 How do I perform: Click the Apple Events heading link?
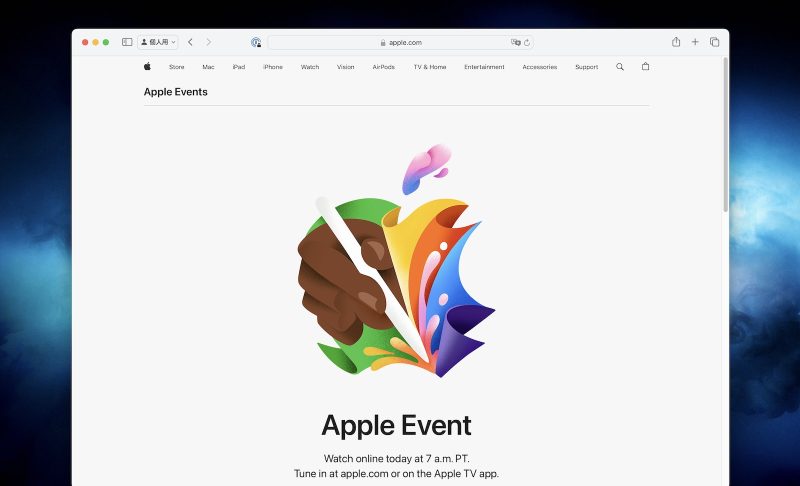click(x=176, y=92)
